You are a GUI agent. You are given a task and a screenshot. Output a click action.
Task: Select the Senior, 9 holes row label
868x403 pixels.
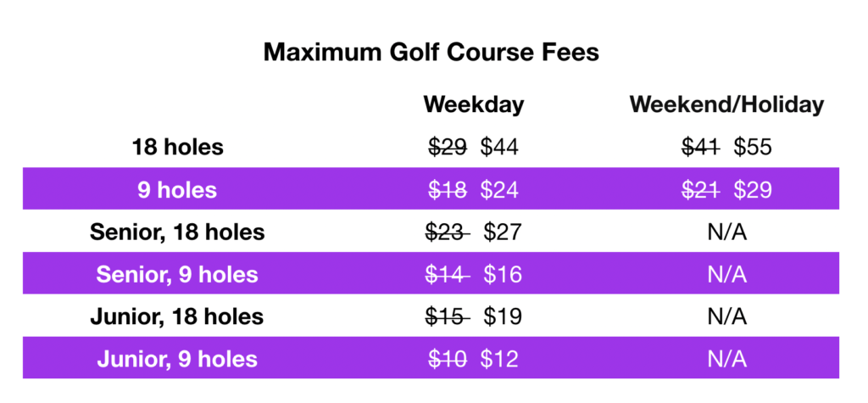(x=177, y=274)
